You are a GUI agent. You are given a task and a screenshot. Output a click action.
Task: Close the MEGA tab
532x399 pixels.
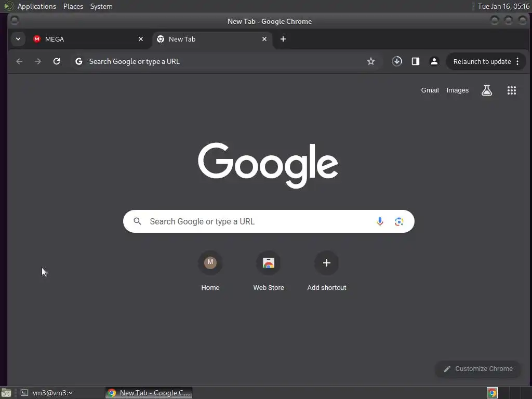tap(140, 39)
